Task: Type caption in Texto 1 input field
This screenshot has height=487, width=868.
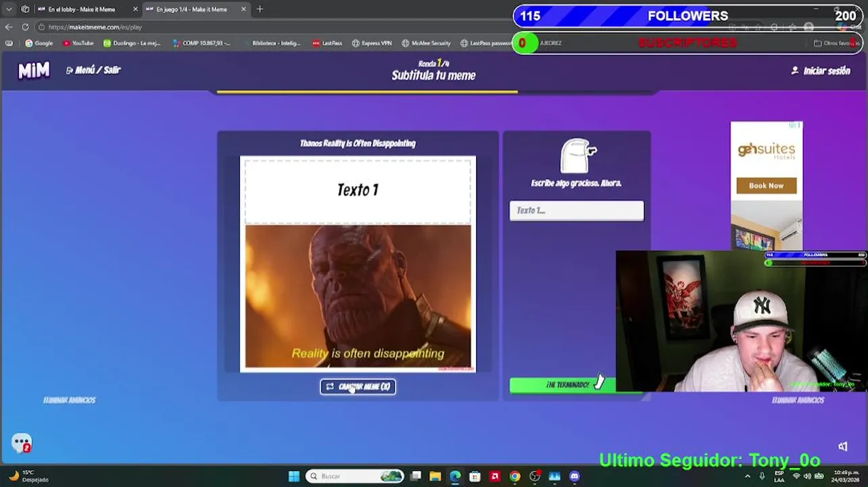Action: click(x=577, y=210)
